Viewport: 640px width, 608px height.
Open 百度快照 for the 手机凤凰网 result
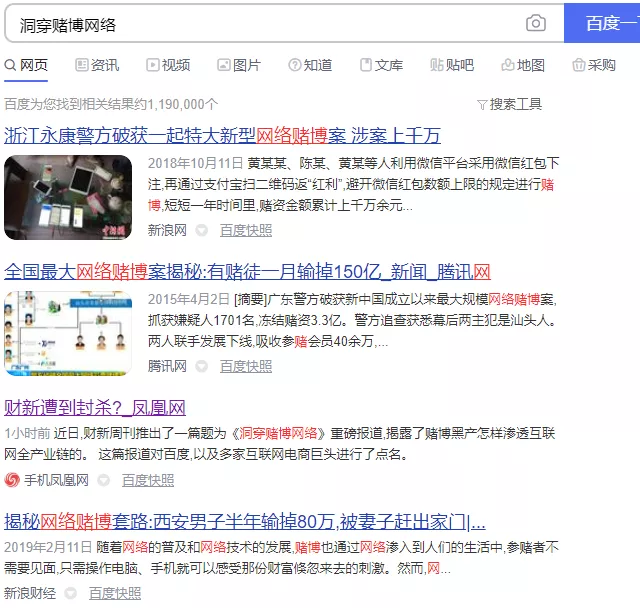coord(148,480)
